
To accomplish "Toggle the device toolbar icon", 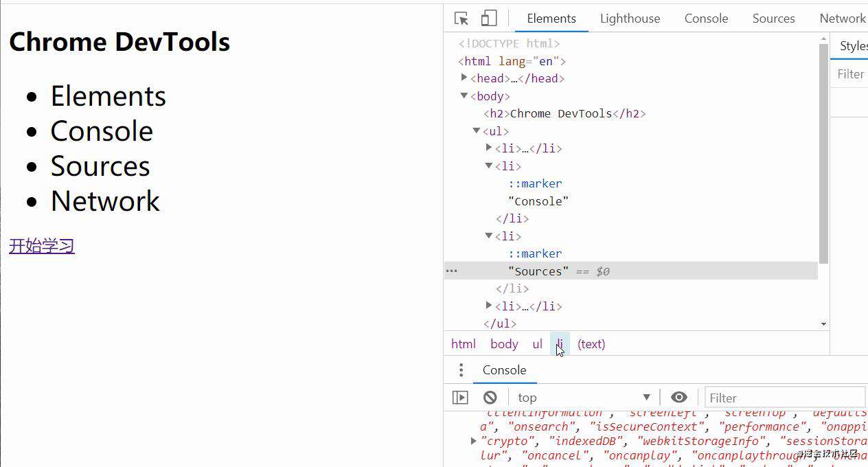I will point(488,19).
